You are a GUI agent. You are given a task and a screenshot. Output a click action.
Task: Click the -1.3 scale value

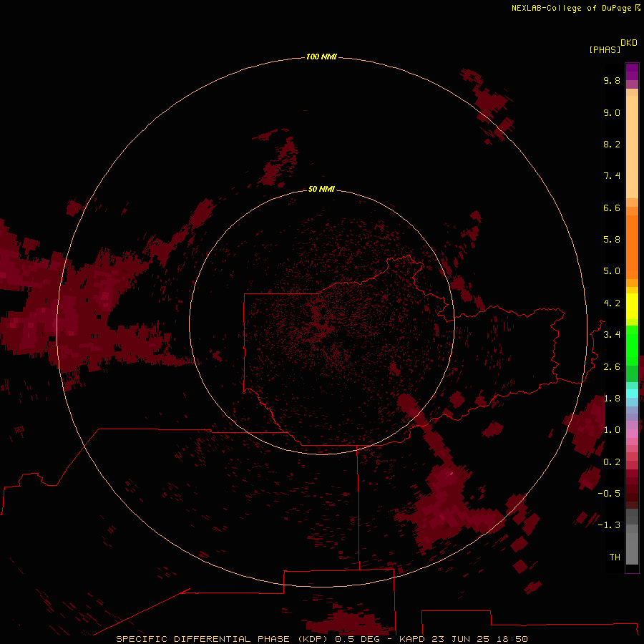(x=609, y=525)
